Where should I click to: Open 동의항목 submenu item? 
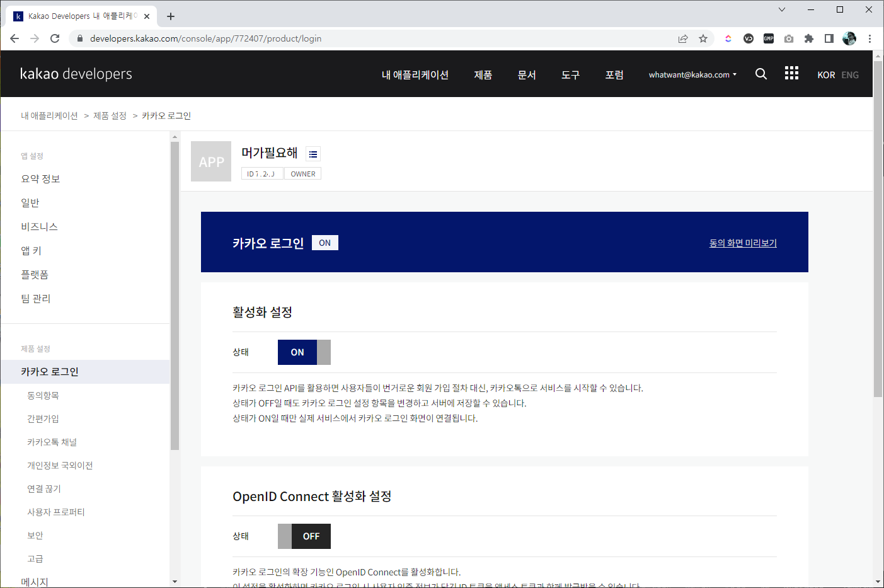(43, 395)
